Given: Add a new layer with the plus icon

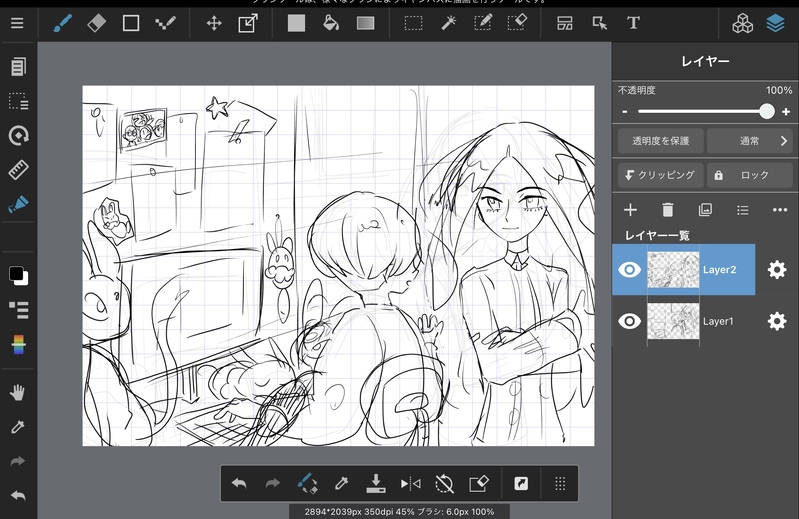Looking at the screenshot, I should point(630,210).
